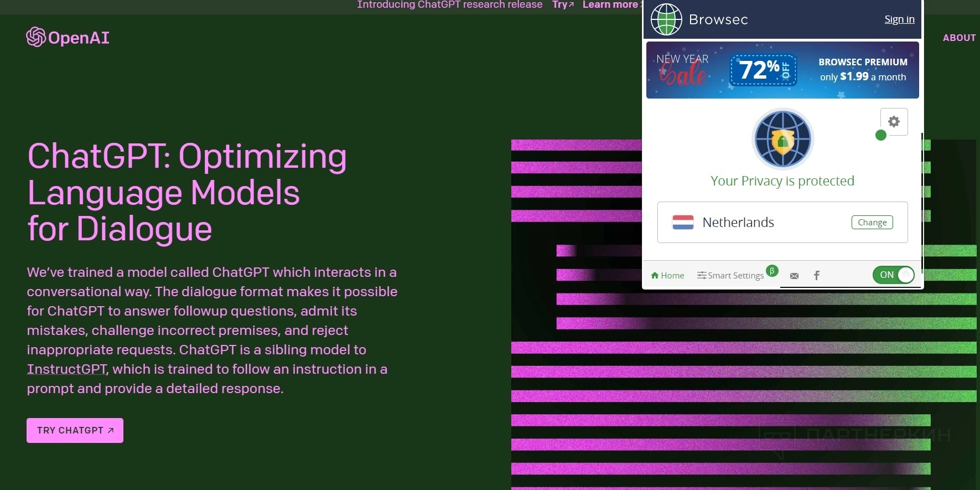Go to Home tab in Browsec popup

click(x=667, y=275)
